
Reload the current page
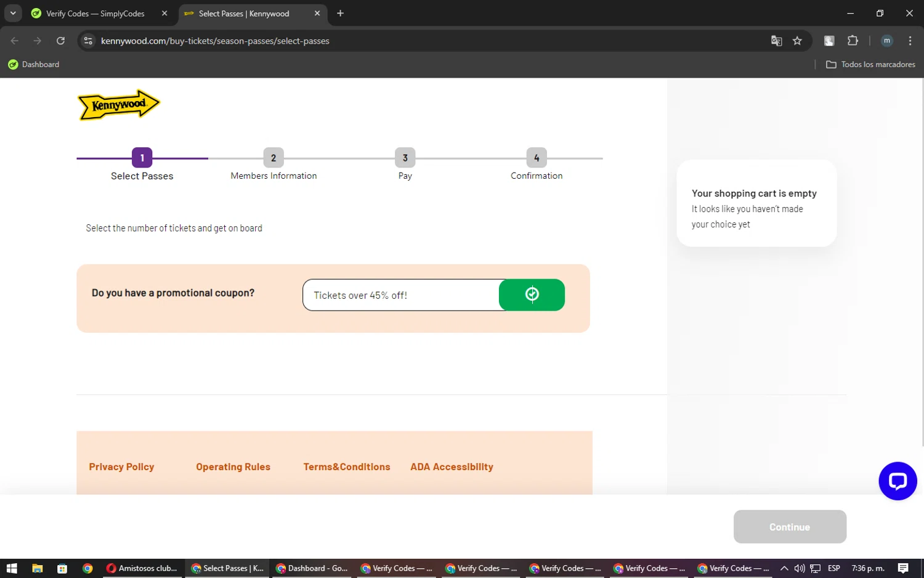tap(60, 41)
